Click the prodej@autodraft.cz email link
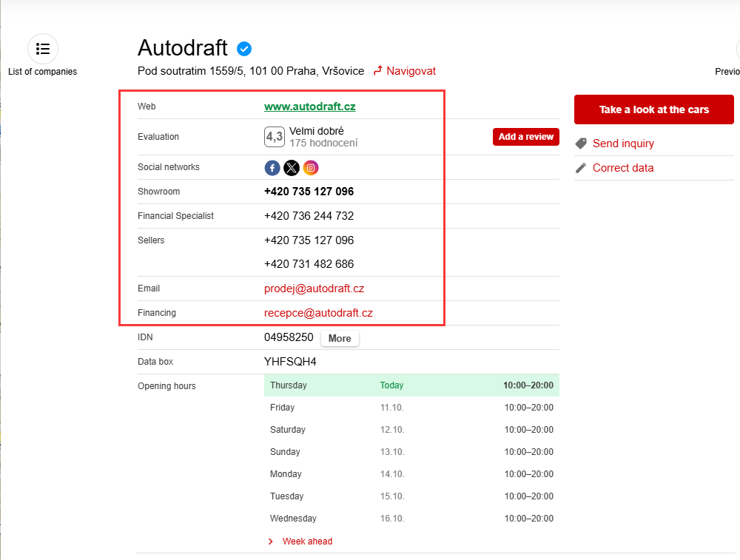 coord(314,289)
